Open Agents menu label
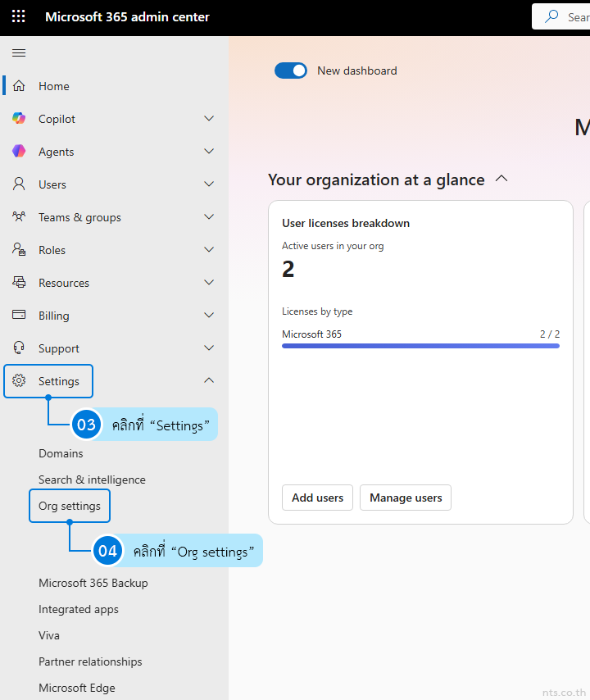The height and width of the screenshot is (700, 590). [57, 152]
